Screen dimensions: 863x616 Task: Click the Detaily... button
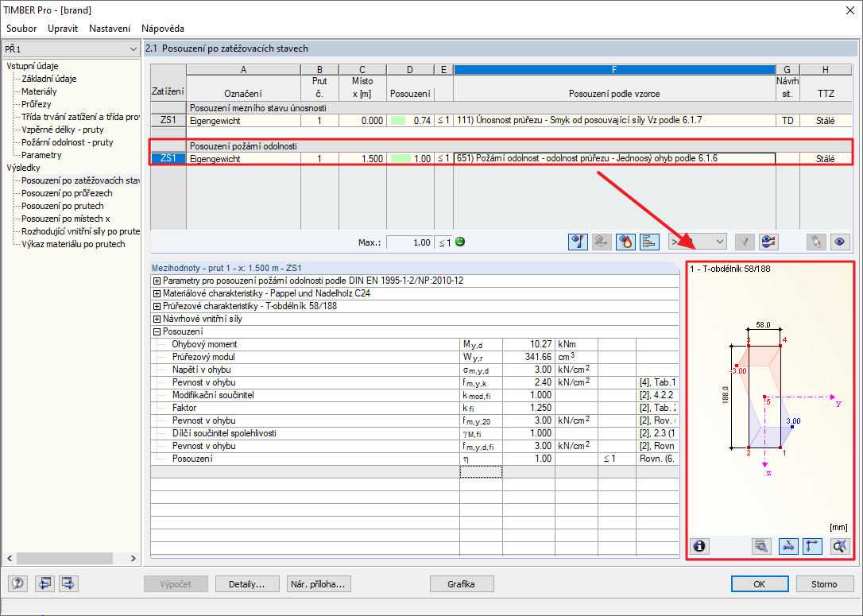[x=246, y=584]
